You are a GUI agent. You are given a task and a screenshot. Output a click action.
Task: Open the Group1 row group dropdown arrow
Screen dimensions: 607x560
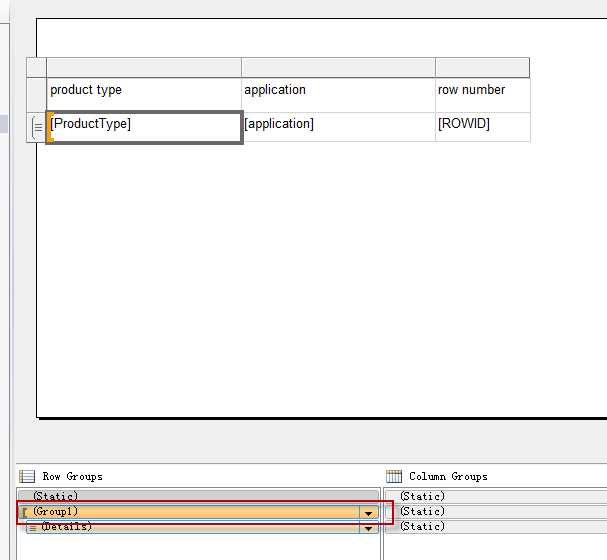pyautogui.click(x=369, y=514)
